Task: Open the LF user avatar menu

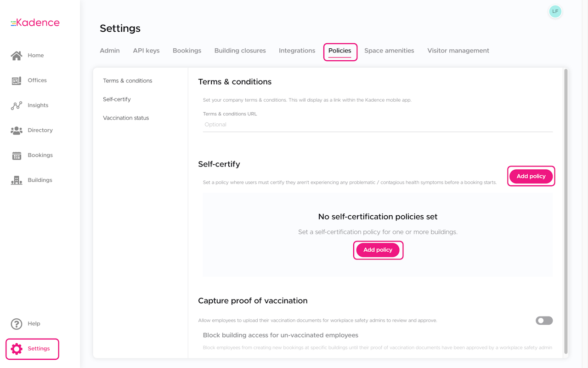Action: point(555,11)
